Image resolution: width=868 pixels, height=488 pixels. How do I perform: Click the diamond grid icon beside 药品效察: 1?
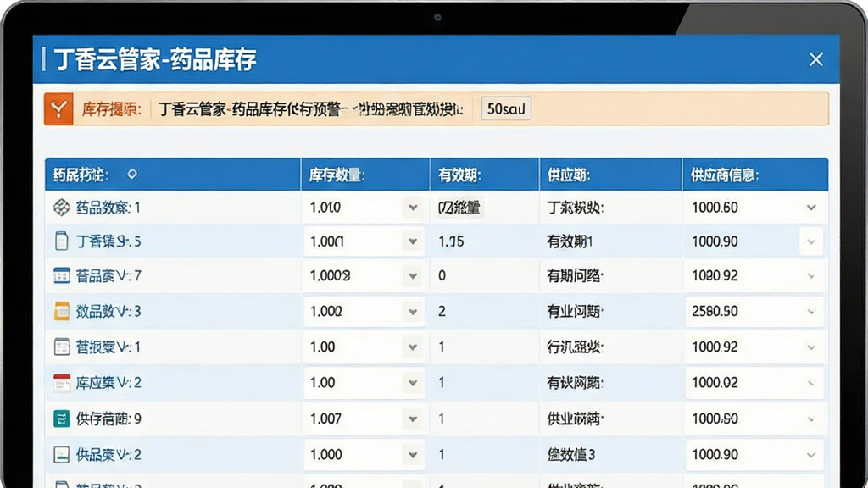tap(61, 208)
